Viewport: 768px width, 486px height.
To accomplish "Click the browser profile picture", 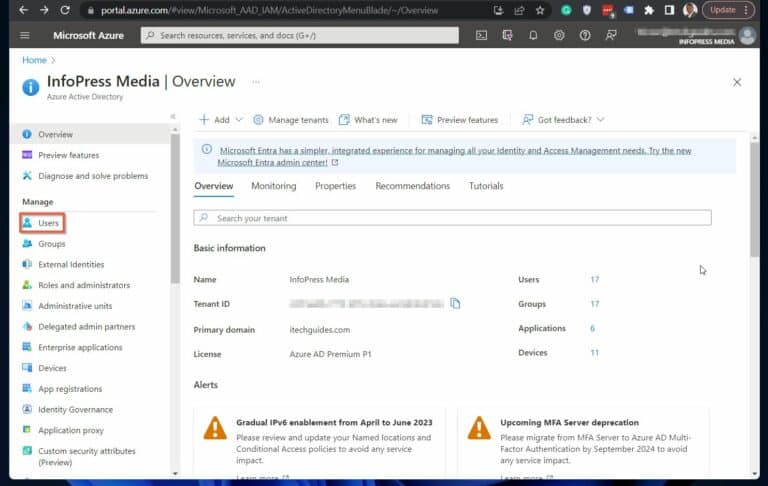I will tap(690, 10).
